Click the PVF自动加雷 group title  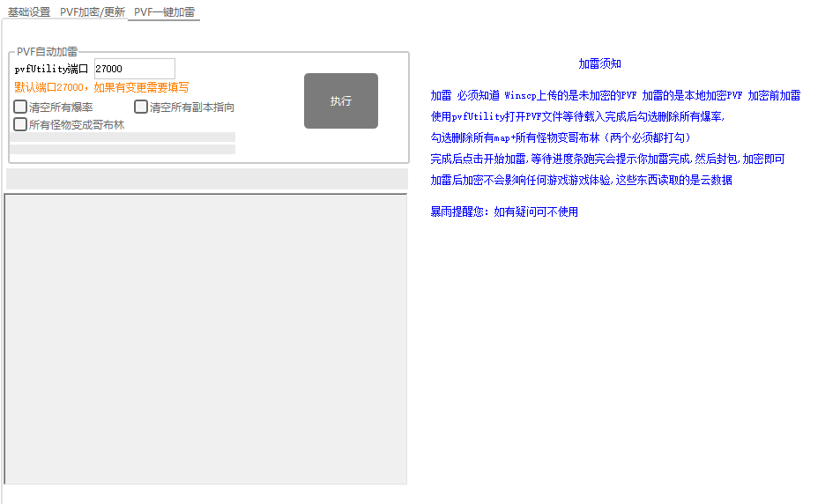pyautogui.click(x=47, y=52)
